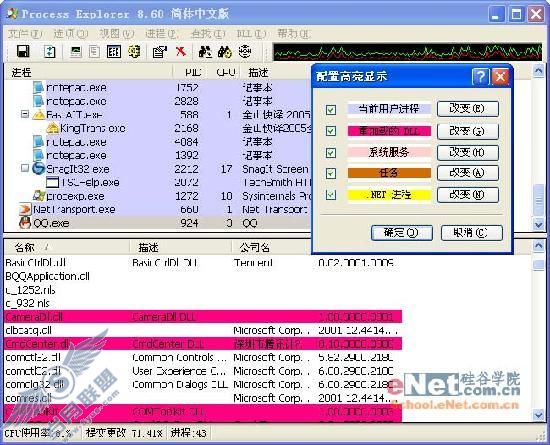Click the window icon of PID 2072 process

point(53,182)
